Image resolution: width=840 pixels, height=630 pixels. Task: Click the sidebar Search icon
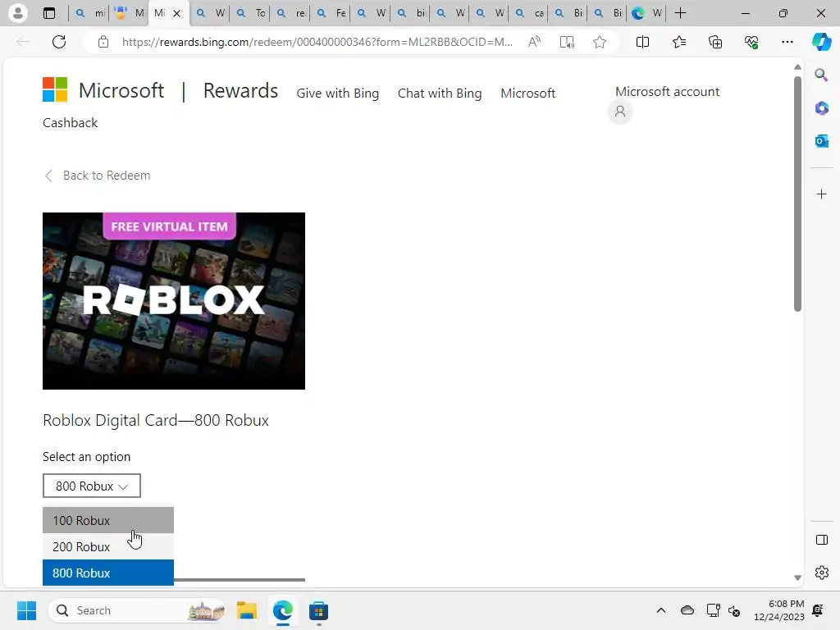tap(821, 75)
